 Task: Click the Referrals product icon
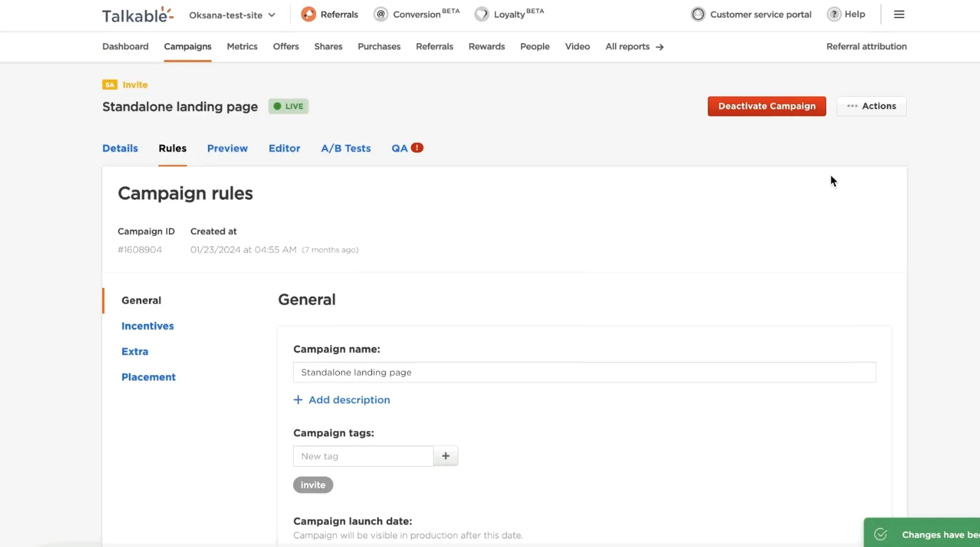pyautogui.click(x=308, y=14)
